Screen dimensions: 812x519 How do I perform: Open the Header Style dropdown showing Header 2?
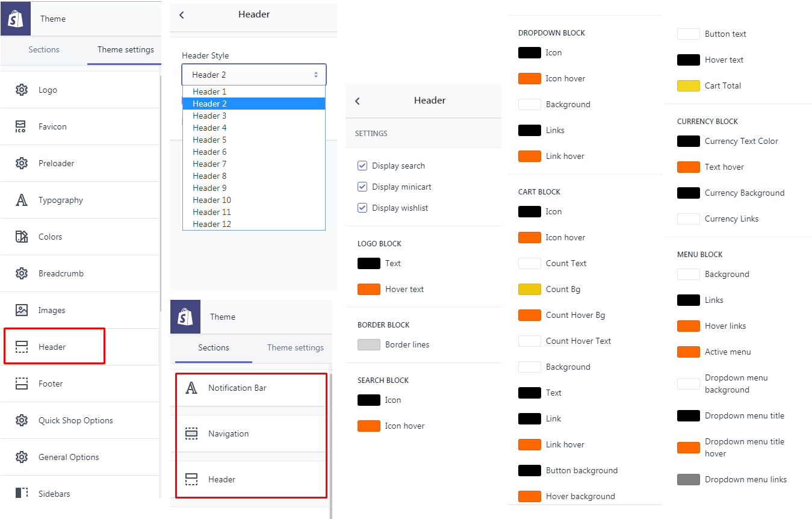(x=254, y=75)
